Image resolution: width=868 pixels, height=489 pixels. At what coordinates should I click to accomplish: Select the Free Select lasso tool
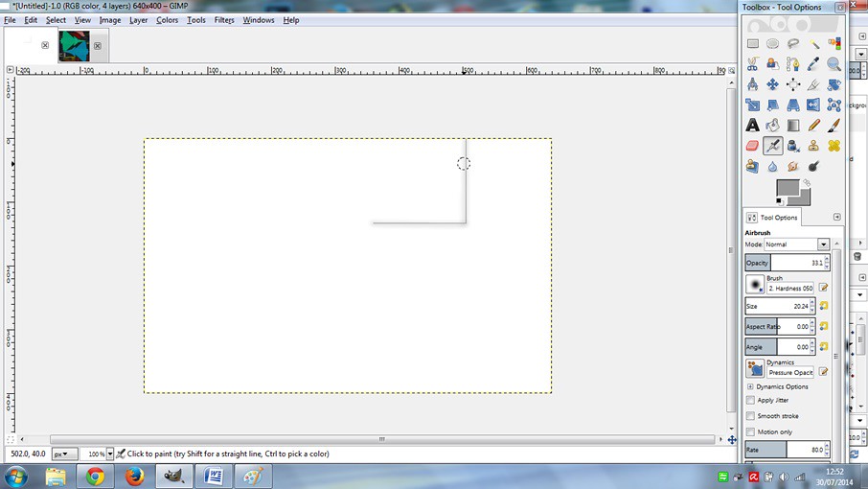coord(793,44)
